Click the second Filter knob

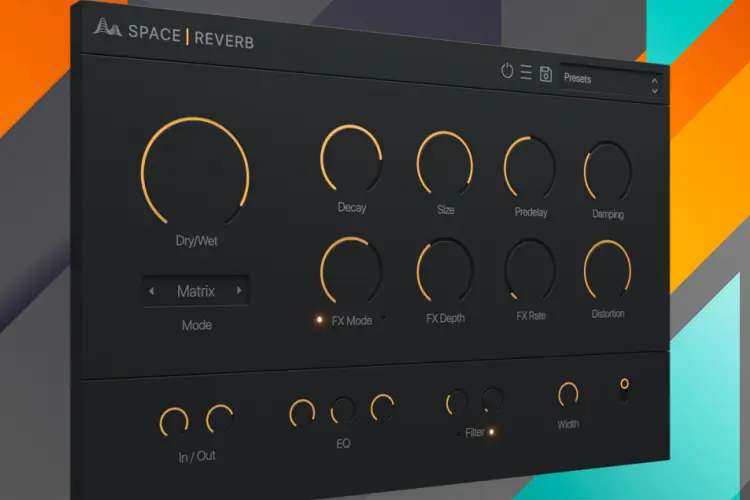(x=492, y=400)
